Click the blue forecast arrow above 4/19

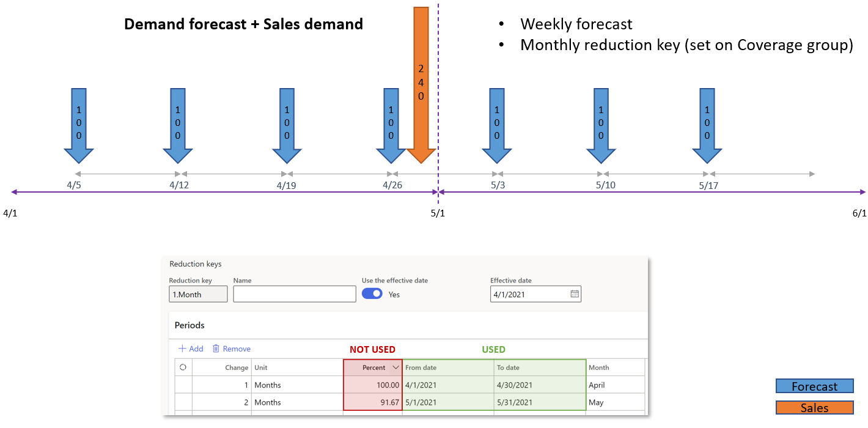pyautogui.click(x=287, y=125)
